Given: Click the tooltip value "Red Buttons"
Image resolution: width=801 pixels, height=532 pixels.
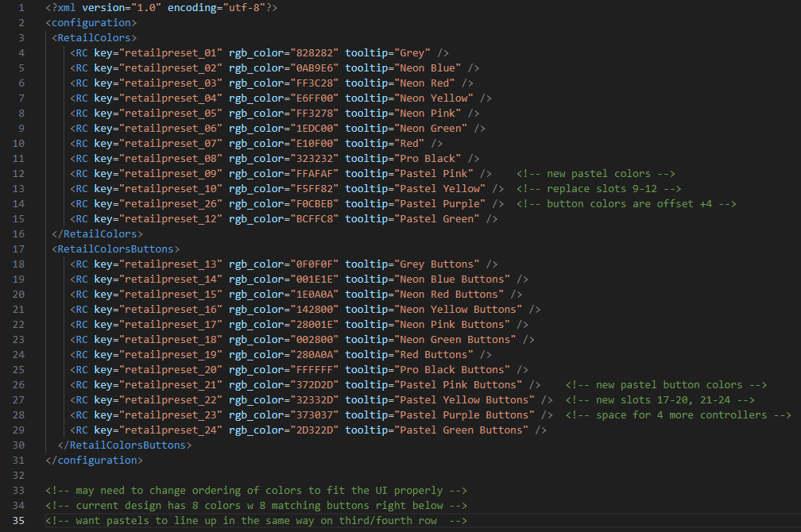Looking at the screenshot, I should 434,355.
